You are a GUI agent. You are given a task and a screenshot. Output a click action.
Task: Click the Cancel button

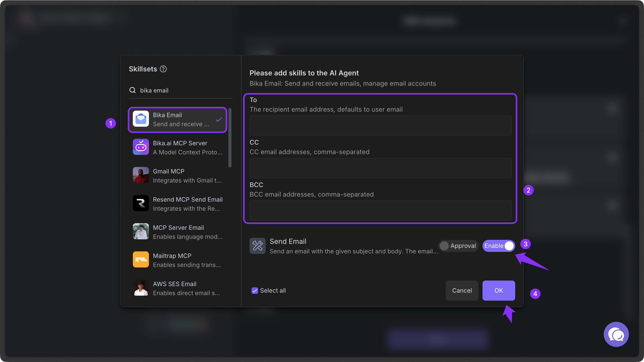[462, 291]
